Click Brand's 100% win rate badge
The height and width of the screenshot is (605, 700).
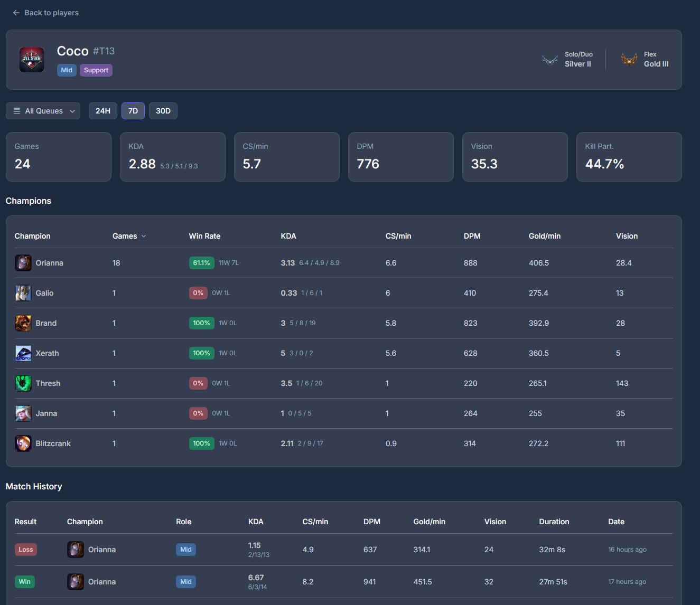pyautogui.click(x=202, y=323)
